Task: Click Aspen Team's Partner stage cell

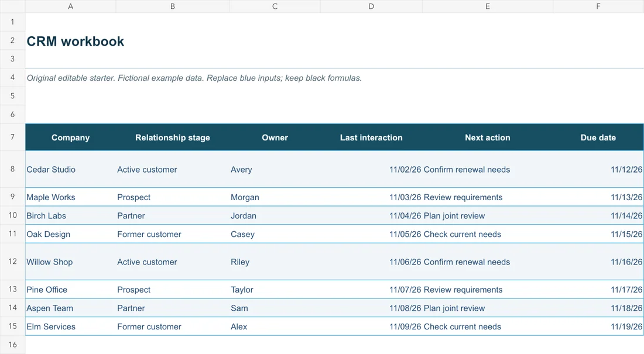Action: (x=173, y=308)
